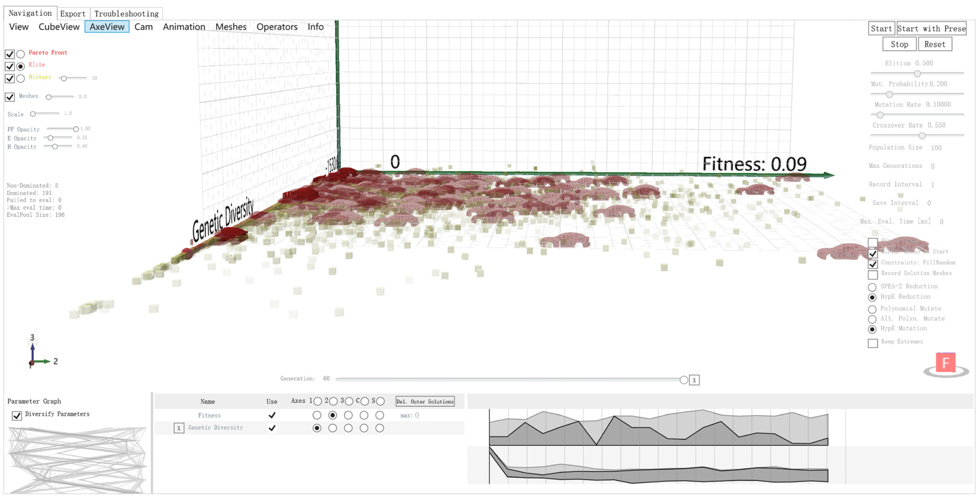Remove Genetic Diversity row with X
980x501 pixels.
(178, 428)
